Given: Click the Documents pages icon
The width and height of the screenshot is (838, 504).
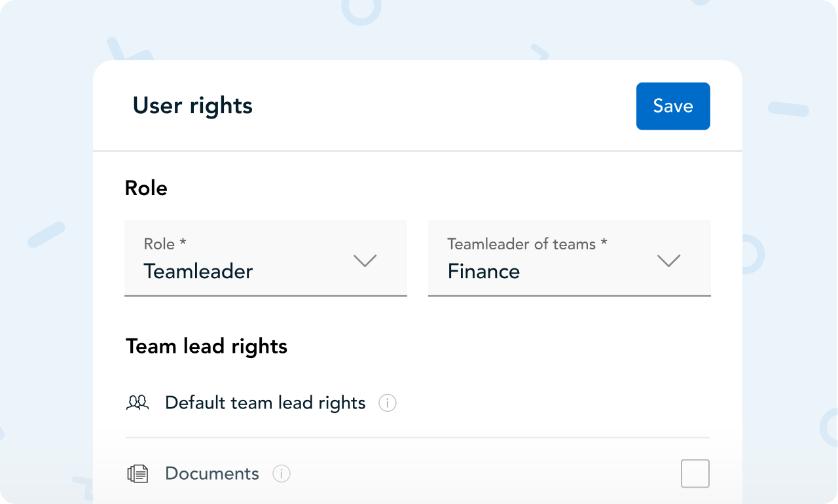Looking at the screenshot, I should tap(137, 473).
